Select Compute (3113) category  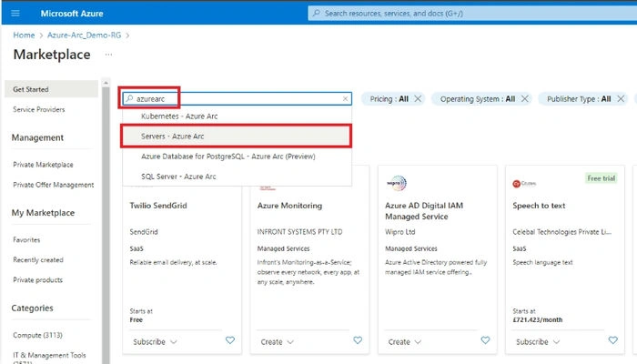[x=38, y=335]
